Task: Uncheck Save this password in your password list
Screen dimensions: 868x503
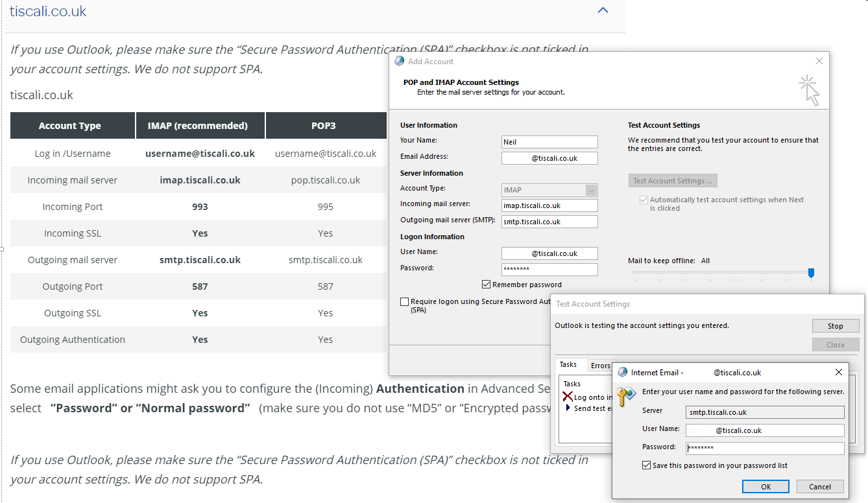Action: click(x=646, y=465)
